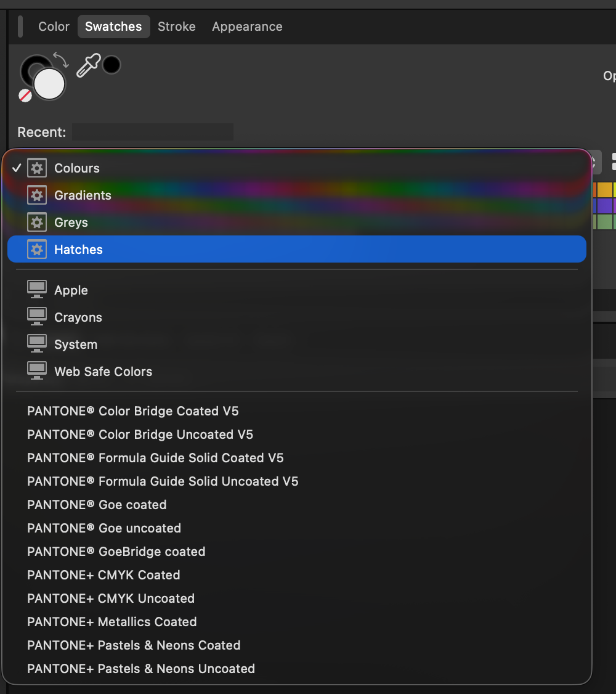This screenshot has width=616, height=694.
Task: Open the Stroke tab
Action: 176,27
